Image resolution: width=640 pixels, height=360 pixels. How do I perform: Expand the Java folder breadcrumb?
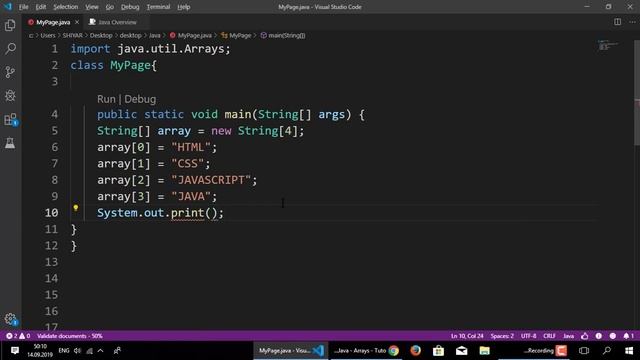(154, 36)
